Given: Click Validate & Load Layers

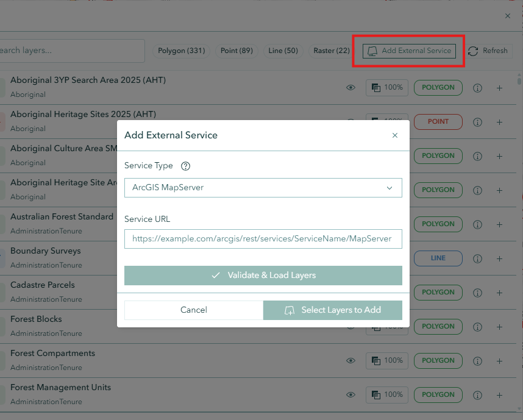Looking at the screenshot, I should (263, 276).
